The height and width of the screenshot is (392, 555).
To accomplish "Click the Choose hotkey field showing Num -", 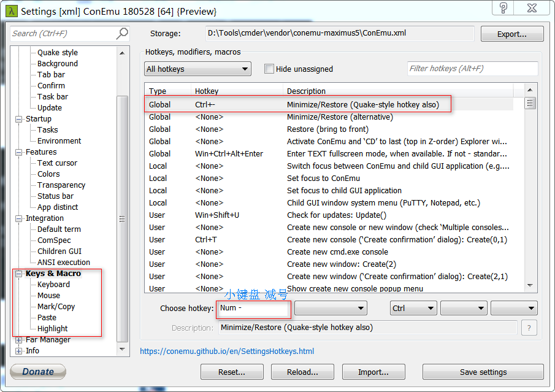I will (x=253, y=308).
